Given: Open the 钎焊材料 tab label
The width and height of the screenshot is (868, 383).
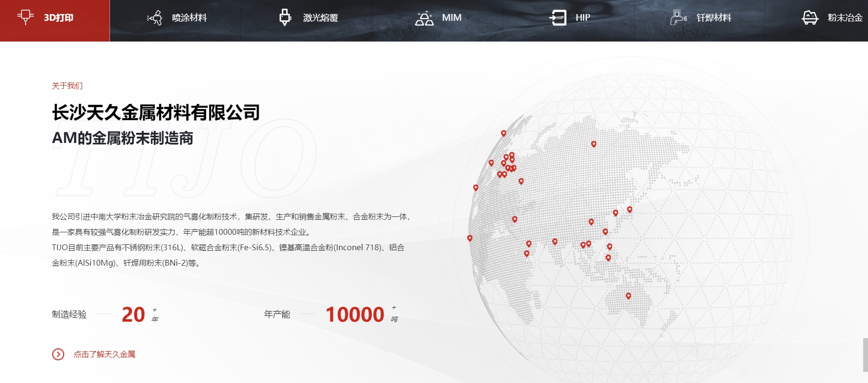Looking at the screenshot, I should (x=714, y=18).
